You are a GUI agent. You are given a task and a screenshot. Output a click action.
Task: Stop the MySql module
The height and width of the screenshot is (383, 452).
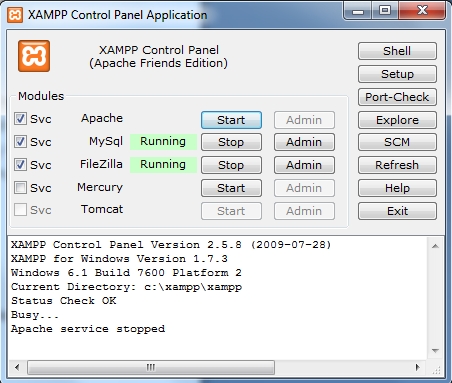[231, 142]
